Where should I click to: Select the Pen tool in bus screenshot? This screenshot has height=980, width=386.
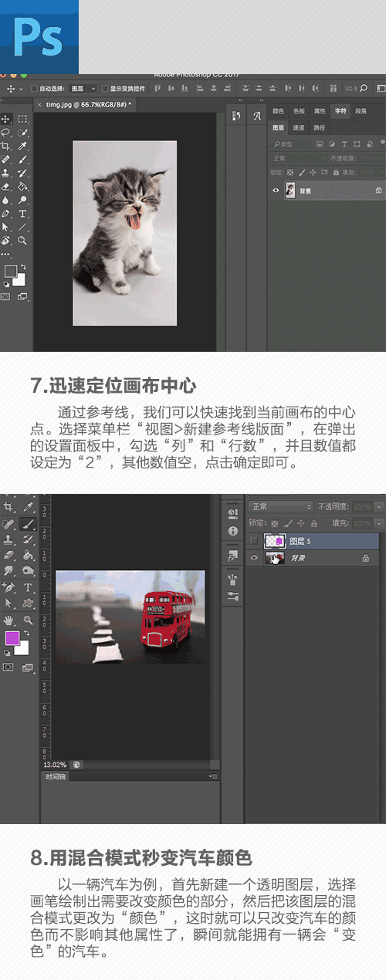point(8,586)
